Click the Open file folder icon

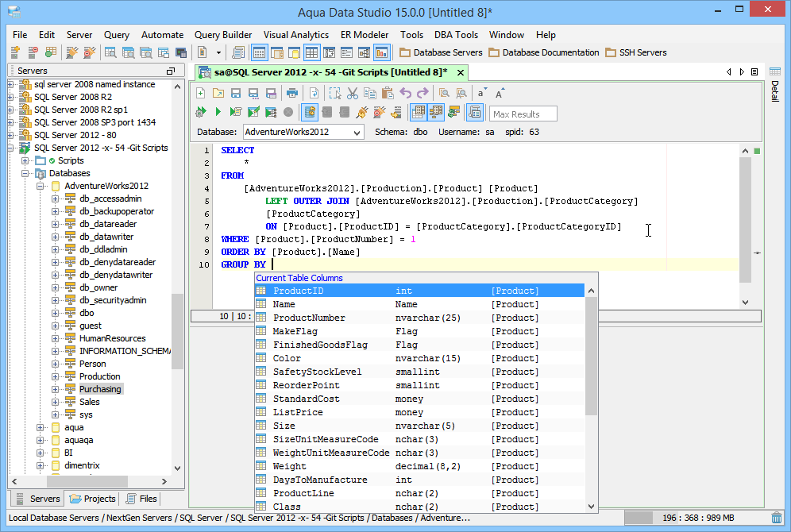218,93
